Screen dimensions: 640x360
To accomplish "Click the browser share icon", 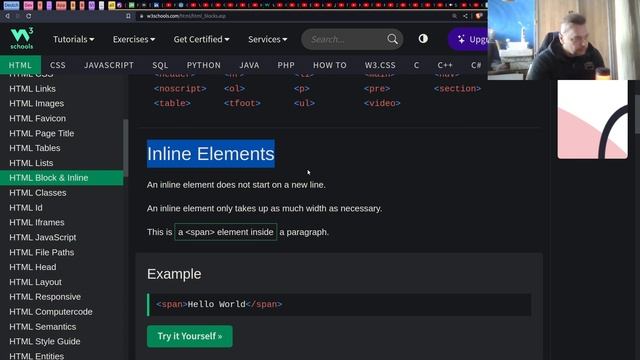I will pyautogui.click(x=465, y=16).
